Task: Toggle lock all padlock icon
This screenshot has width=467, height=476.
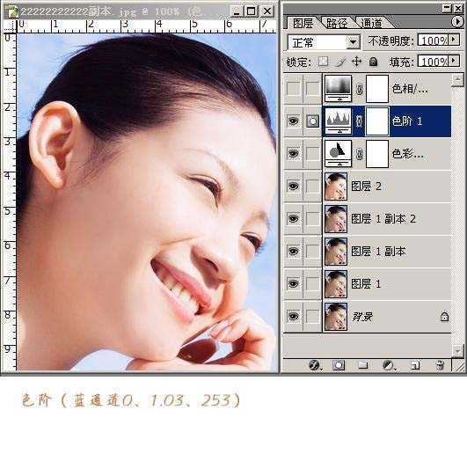Action: (374, 62)
